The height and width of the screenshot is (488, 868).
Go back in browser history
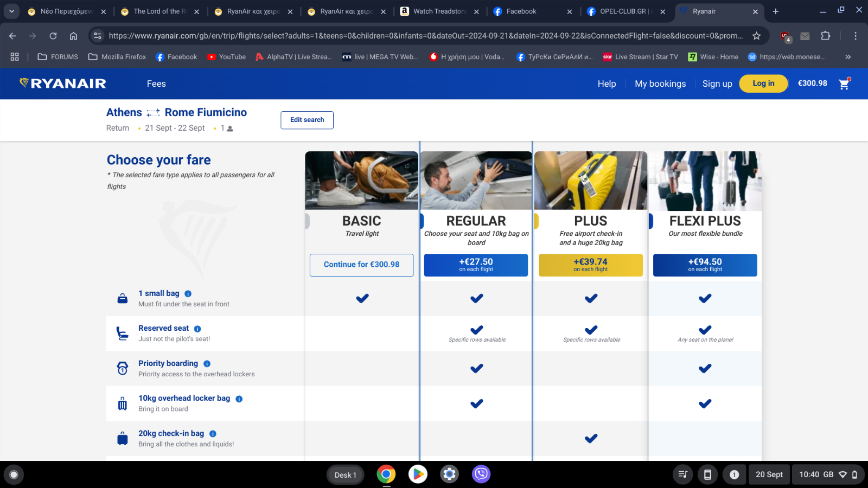[12, 36]
